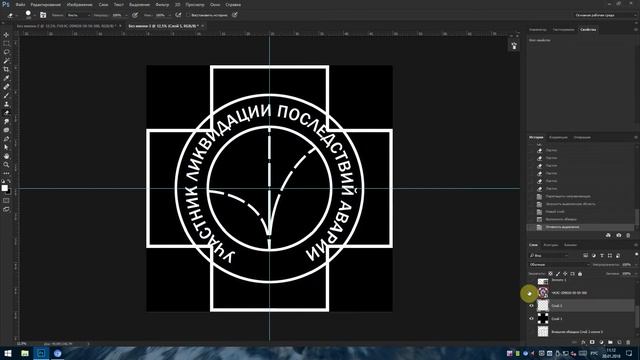Select the Hand tool

coord(6,156)
